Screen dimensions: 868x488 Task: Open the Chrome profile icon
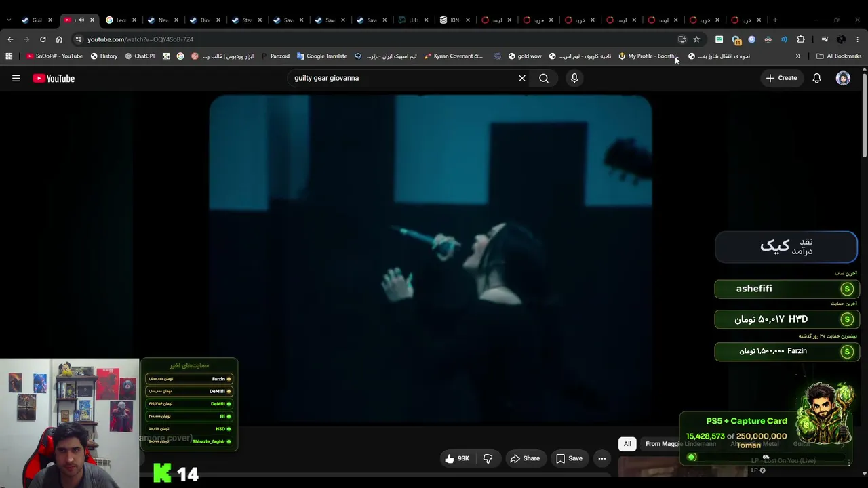(x=842, y=39)
